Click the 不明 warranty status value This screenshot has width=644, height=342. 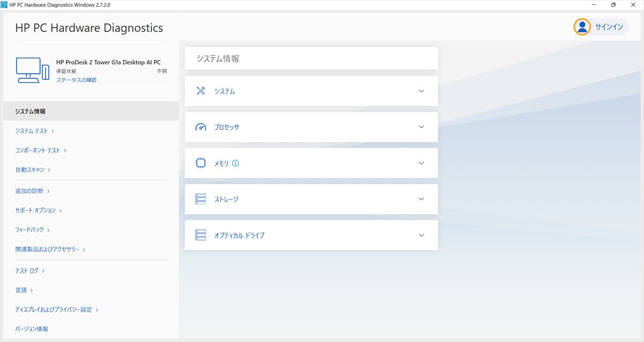(x=162, y=71)
